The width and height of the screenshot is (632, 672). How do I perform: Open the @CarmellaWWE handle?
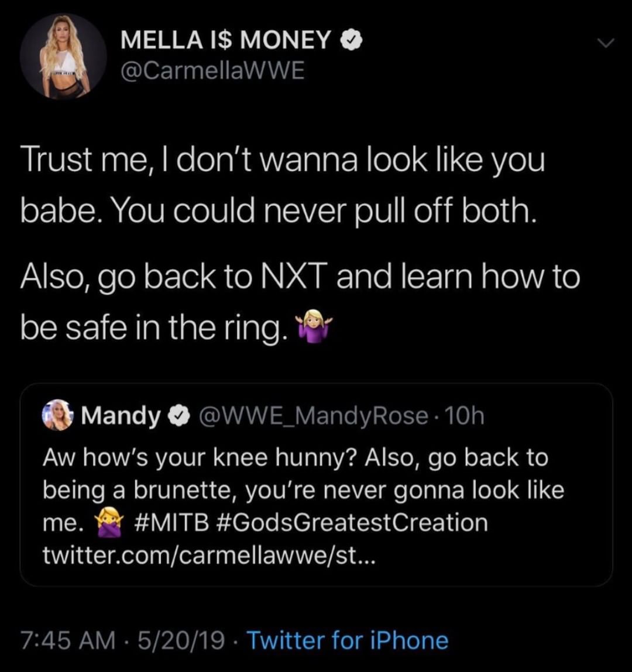point(212,70)
